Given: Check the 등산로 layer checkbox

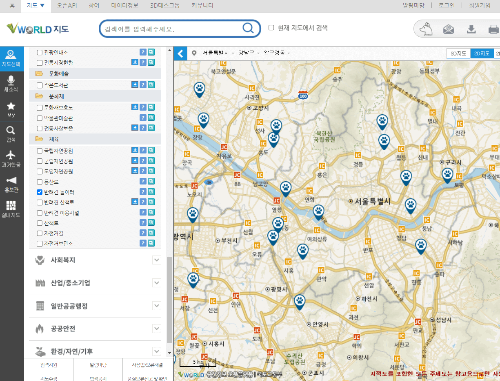Looking at the screenshot, I should (x=40, y=182).
